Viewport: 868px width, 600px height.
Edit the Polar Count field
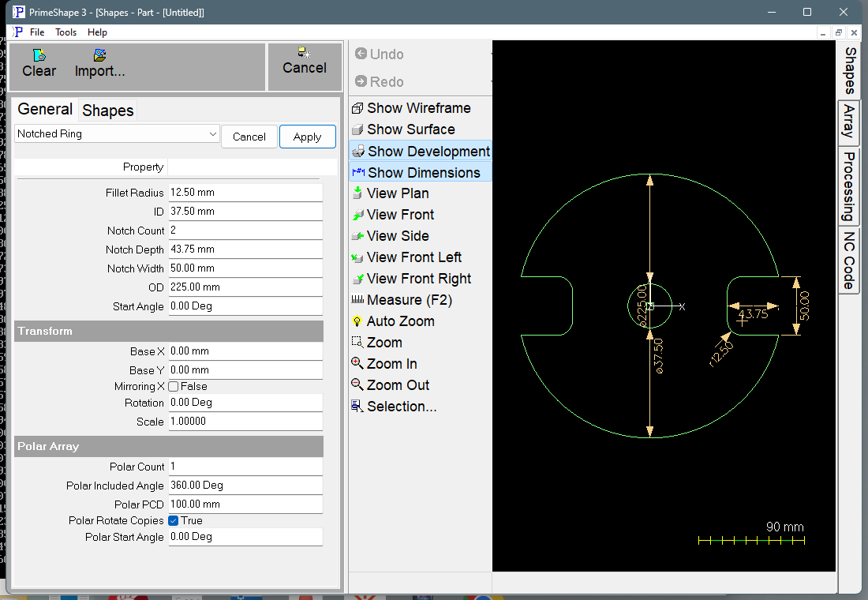click(x=245, y=466)
